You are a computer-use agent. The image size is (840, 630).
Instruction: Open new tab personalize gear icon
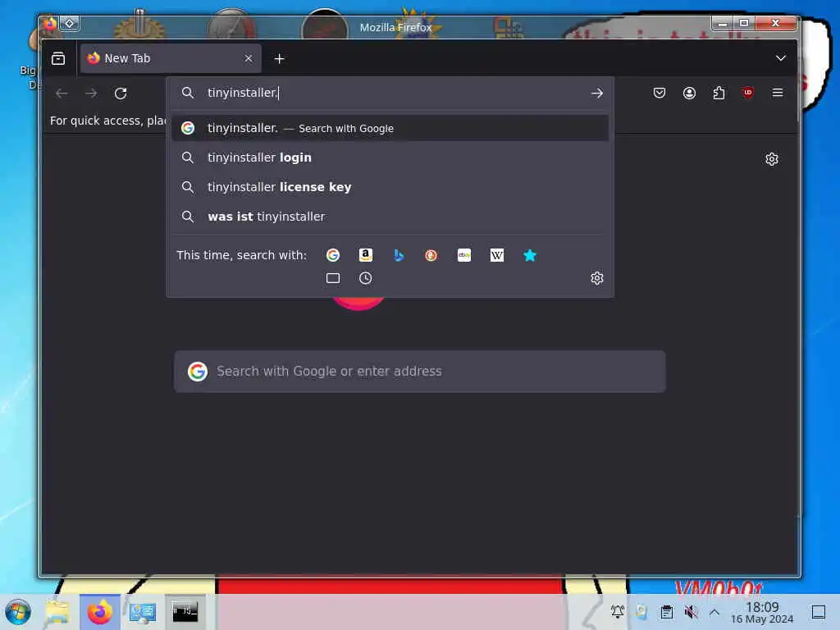(x=771, y=159)
